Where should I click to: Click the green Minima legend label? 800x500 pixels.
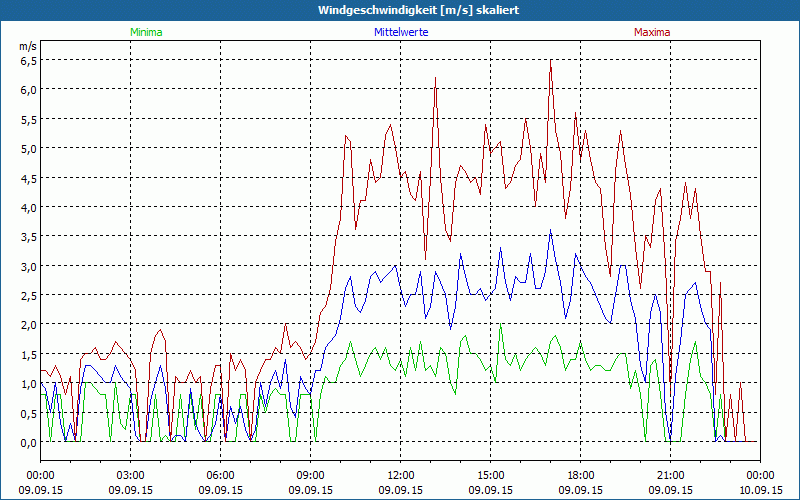146,32
